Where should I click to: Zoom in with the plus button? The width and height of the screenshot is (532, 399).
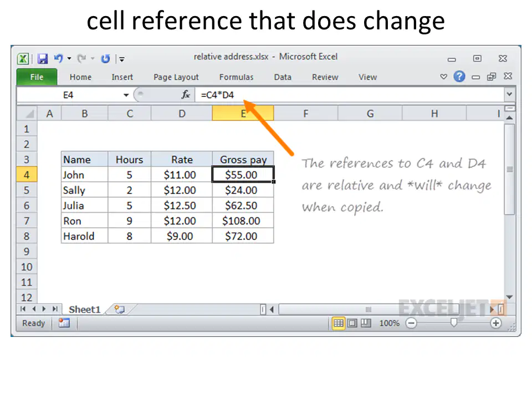495,323
